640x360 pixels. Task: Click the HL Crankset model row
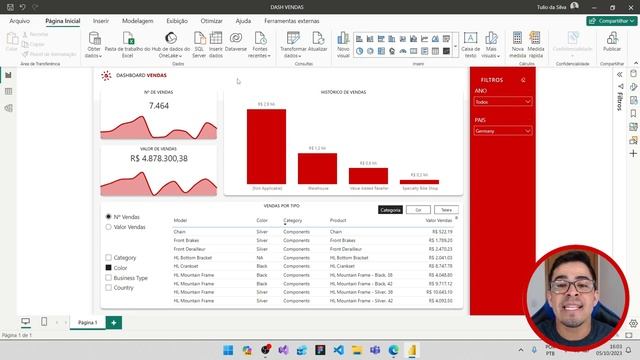click(x=313, y=266)
